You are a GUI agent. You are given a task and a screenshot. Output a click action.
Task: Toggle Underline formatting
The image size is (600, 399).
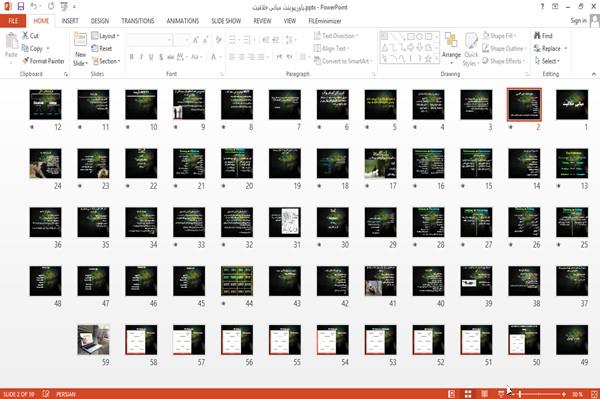pyautogui.click(x=151, y=57)
